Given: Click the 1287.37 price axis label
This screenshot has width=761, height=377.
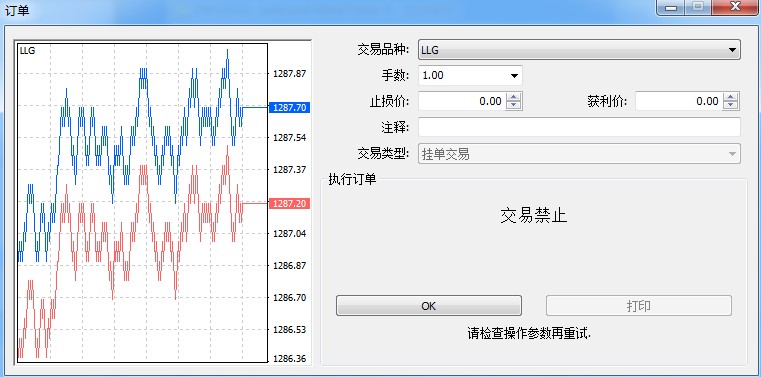Looking at the screenshot, I should (290, 169).
